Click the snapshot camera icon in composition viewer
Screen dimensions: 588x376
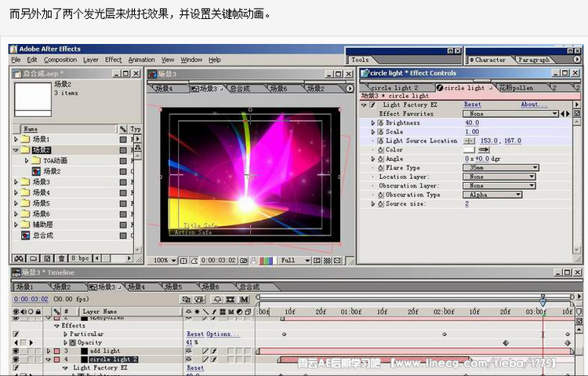pyautogui.click(x=243, y=261)
